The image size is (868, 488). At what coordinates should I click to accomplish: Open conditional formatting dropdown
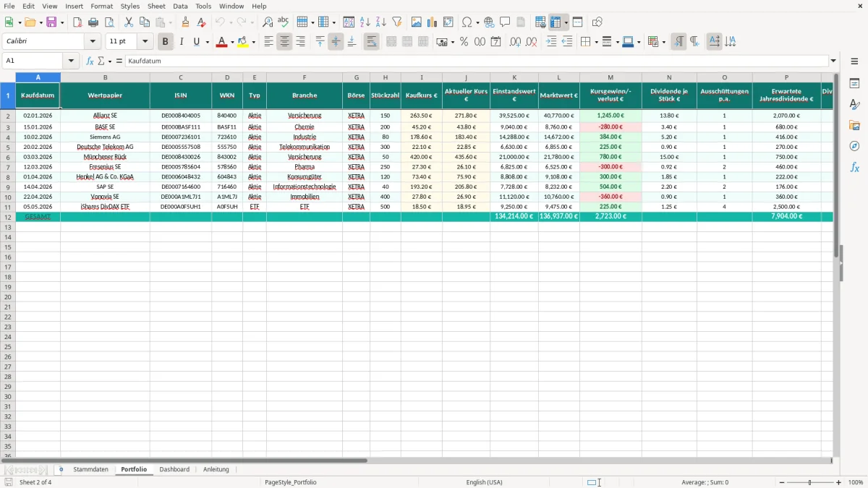pos(663,42)
